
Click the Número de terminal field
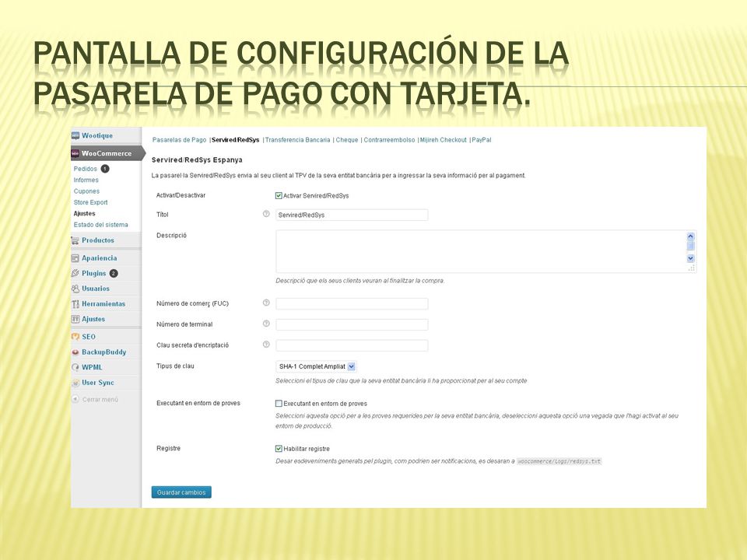[352, 325]
